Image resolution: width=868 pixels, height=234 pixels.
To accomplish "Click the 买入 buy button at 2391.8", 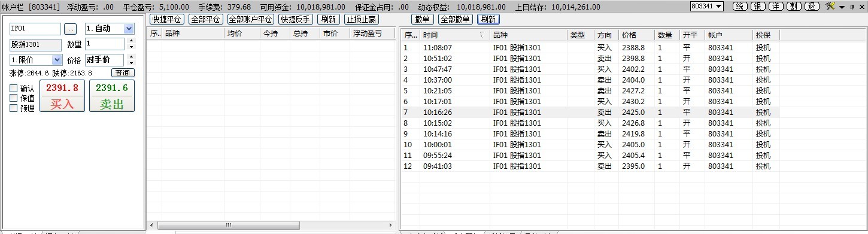I will click(62, 96).
